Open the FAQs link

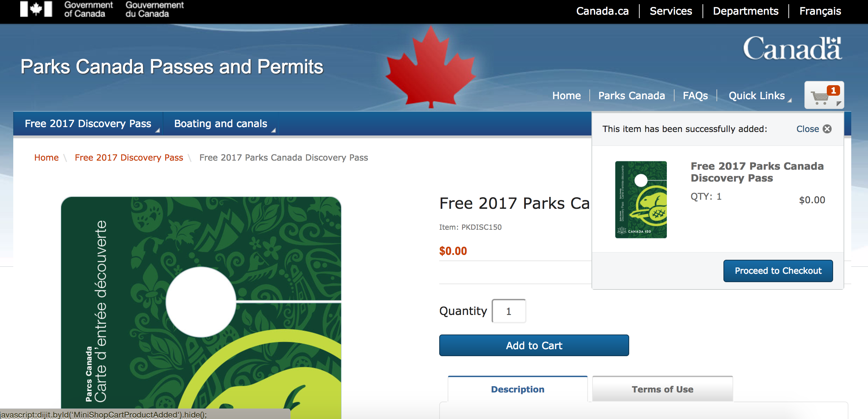point(695,96)
